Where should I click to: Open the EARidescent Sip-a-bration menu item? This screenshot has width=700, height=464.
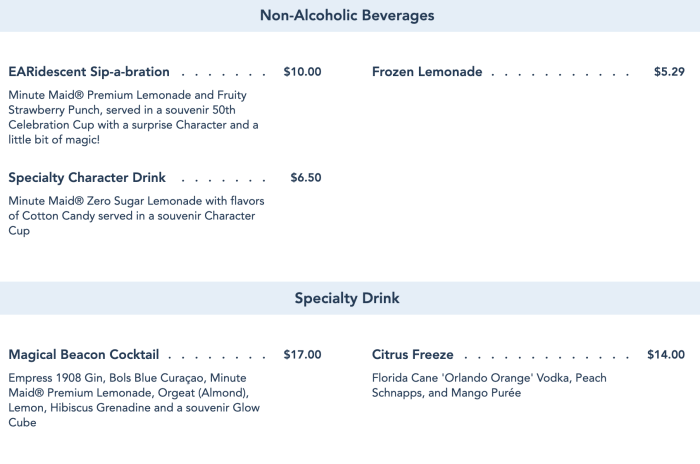point(89,72)
